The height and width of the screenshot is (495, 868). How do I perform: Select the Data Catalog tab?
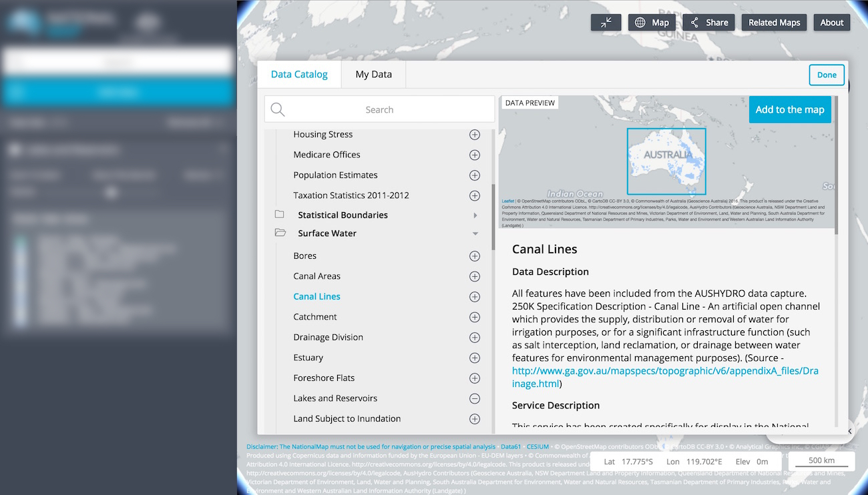coord(299,74)
